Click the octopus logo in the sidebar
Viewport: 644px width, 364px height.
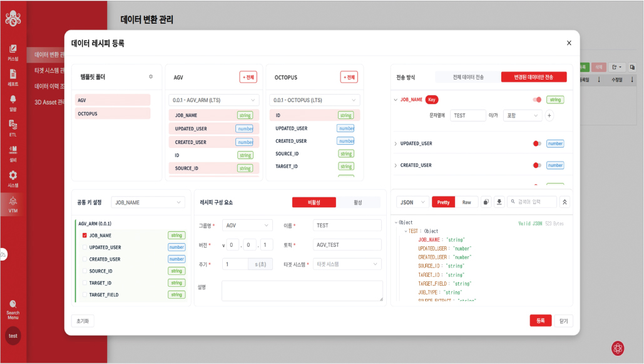tap(13, 18)
